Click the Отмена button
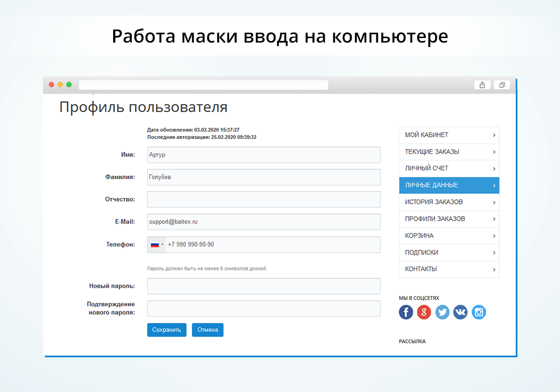Viewport: 560px width, 392px height. [207, 330]
